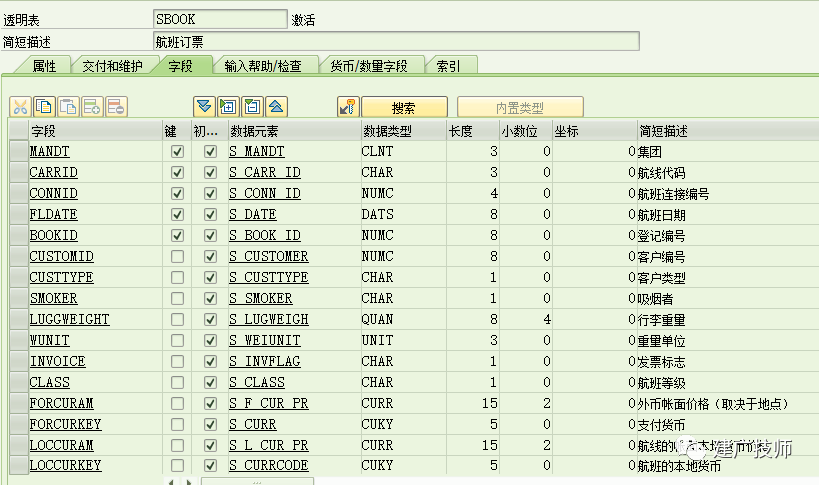Toggle initial values checkbox for BOOKID
This screenshot has width=819, height=485.
(x=210, y=235)
